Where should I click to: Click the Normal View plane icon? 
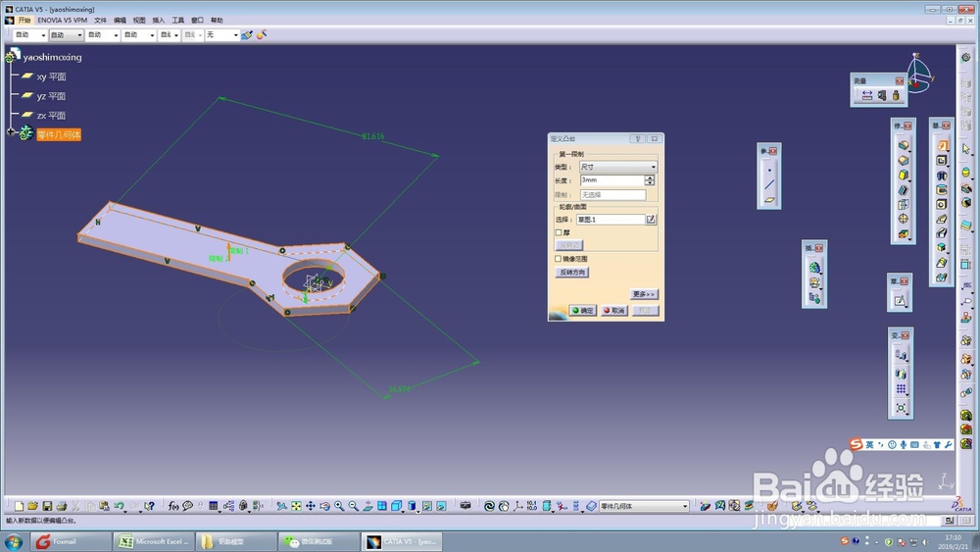coord(368,506)
